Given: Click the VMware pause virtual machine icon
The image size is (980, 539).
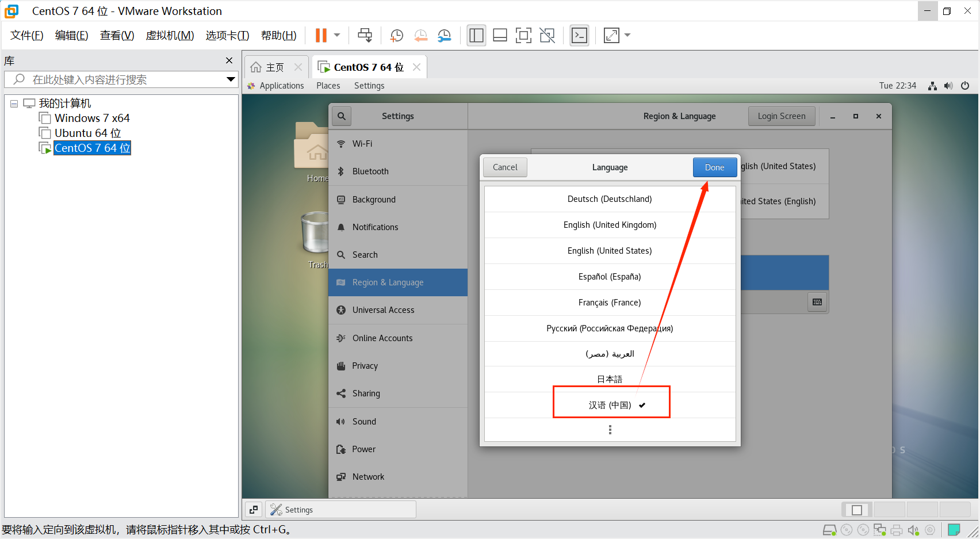Looking at the screenshot, I should (x=321, y=35).
